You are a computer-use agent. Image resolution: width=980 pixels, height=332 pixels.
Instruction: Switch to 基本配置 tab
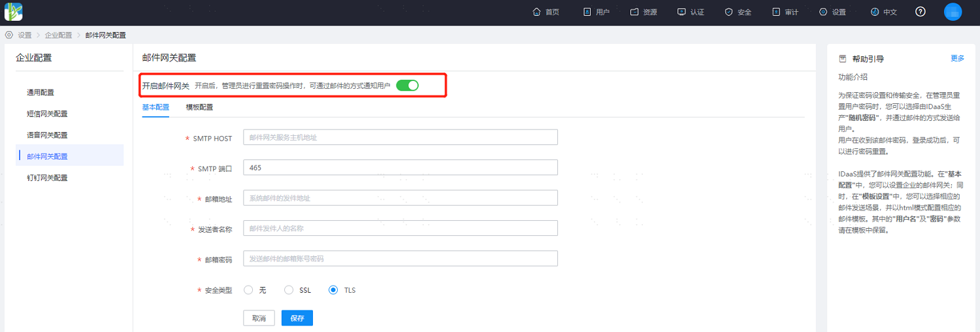[x=155, y=107]
